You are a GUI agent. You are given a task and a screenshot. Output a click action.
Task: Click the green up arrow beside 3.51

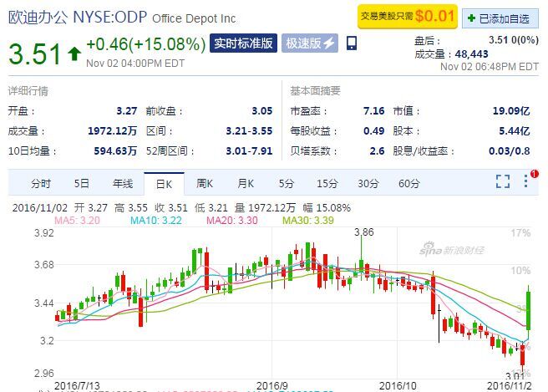(x=74, y=53)
